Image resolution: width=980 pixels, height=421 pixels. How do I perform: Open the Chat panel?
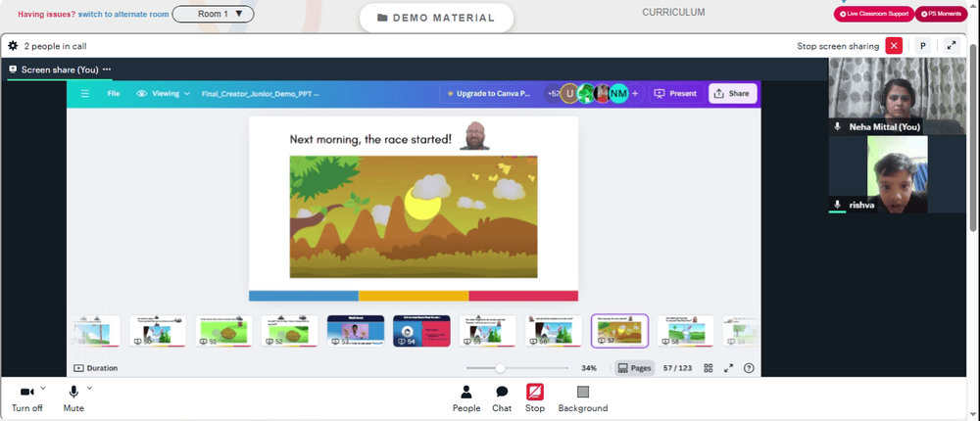pos(502,399)
